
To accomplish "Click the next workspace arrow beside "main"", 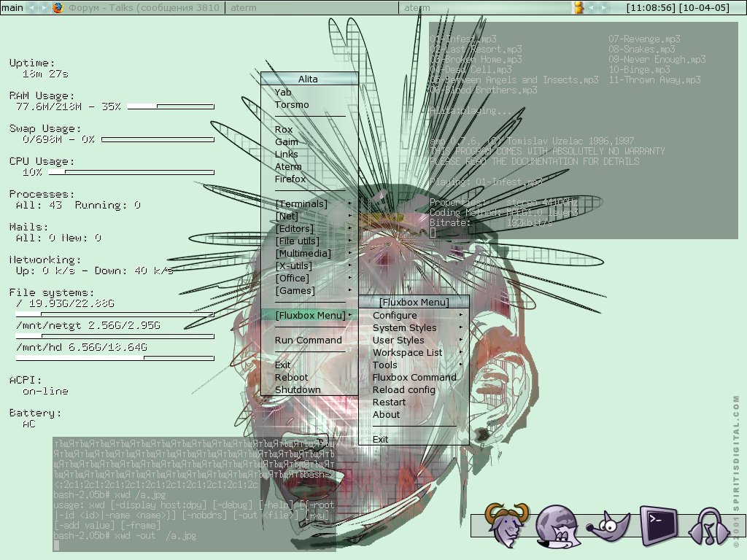I will pos(44,7).
